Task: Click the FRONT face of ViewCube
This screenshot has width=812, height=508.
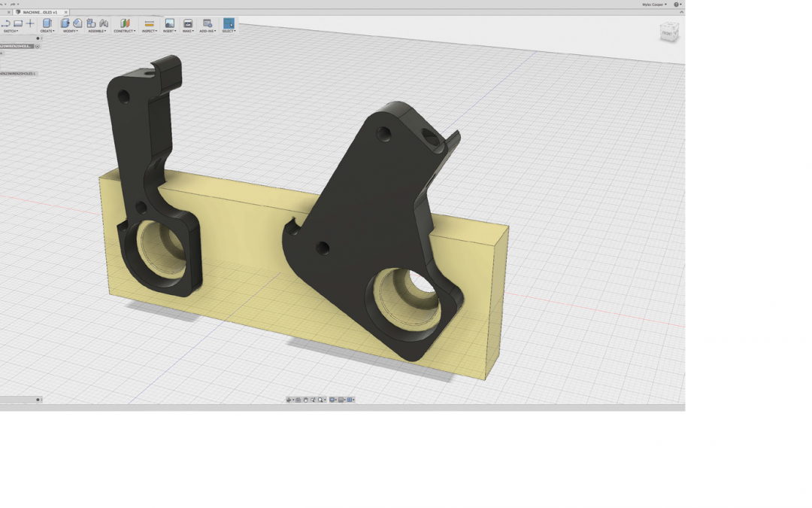Action: (668, 34)
